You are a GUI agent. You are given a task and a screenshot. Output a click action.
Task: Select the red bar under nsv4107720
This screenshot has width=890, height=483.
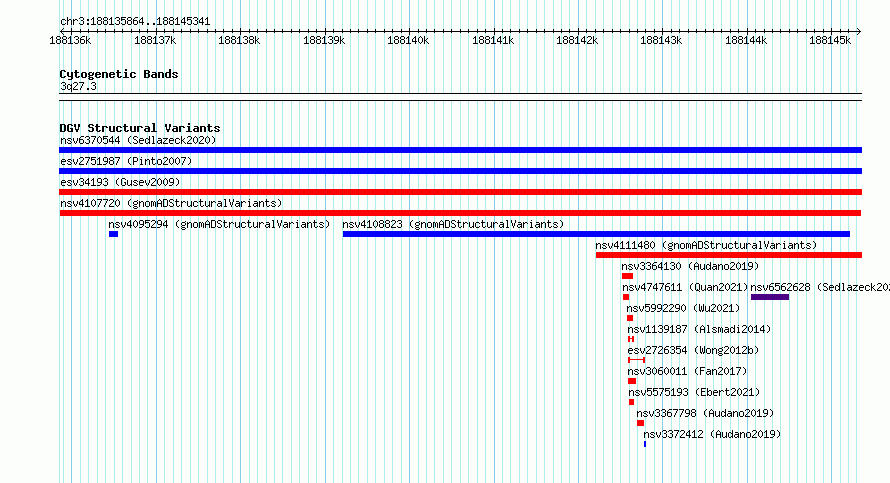[460, 213]
